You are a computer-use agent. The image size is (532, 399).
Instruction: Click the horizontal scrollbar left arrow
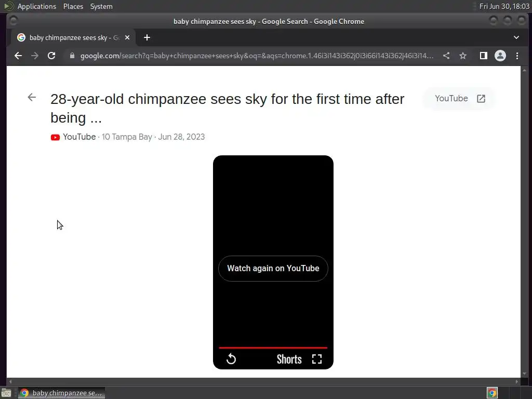(x=10, y=381)
